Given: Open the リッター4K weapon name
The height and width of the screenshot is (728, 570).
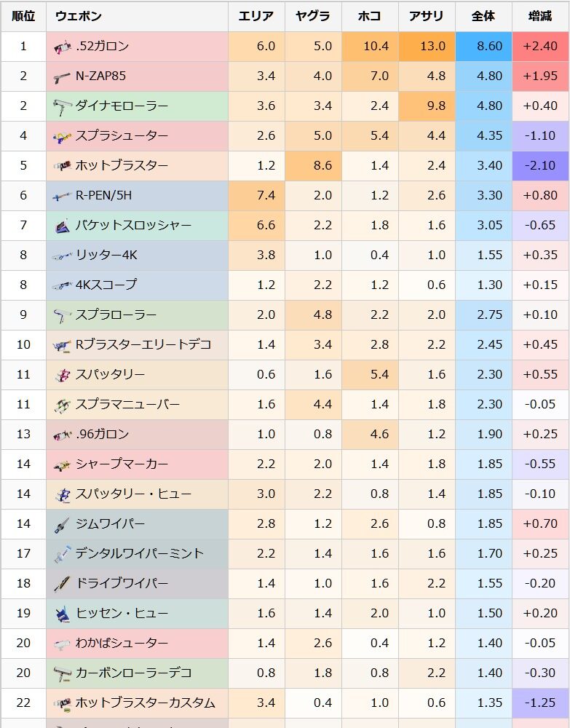Looking at the screenshot, I should tap(106, 255).
